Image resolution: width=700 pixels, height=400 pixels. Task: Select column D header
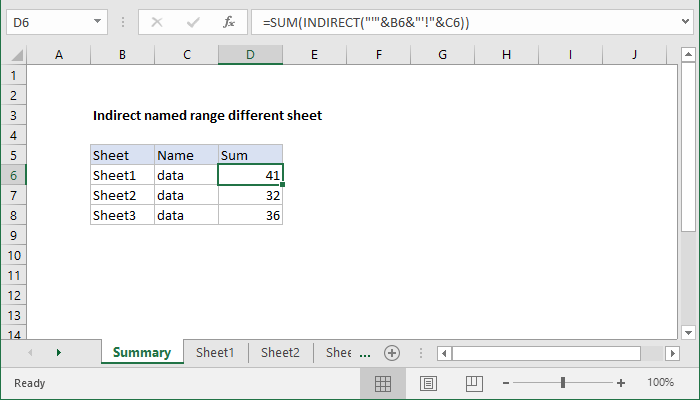pos(250,54)
